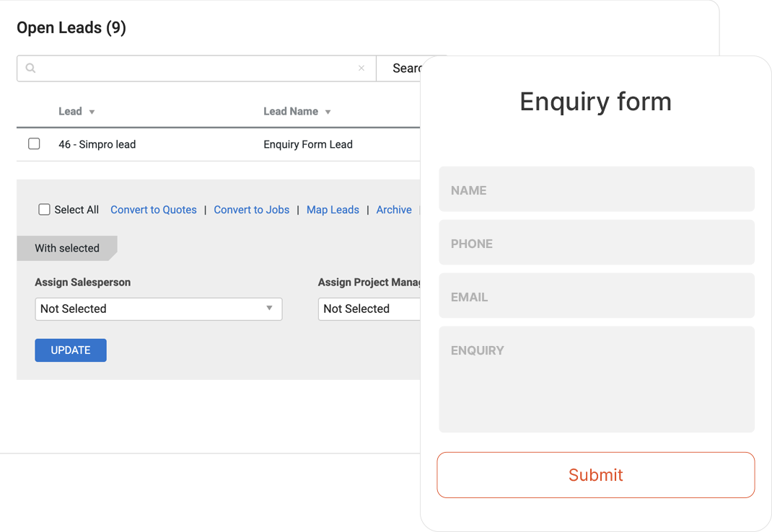This screenshot has width=772, height=532.
Task: Sort by Lead Name column arrow
Action: [328, 112]
